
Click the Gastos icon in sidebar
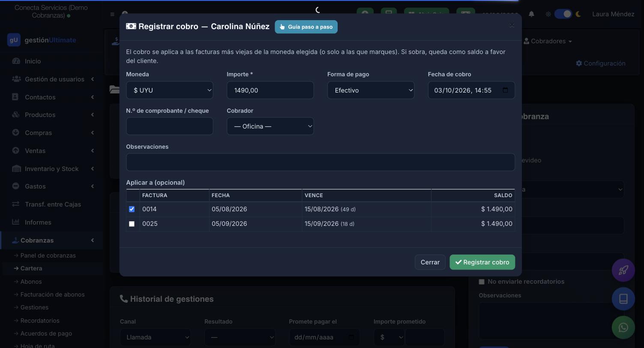(15, 186)
